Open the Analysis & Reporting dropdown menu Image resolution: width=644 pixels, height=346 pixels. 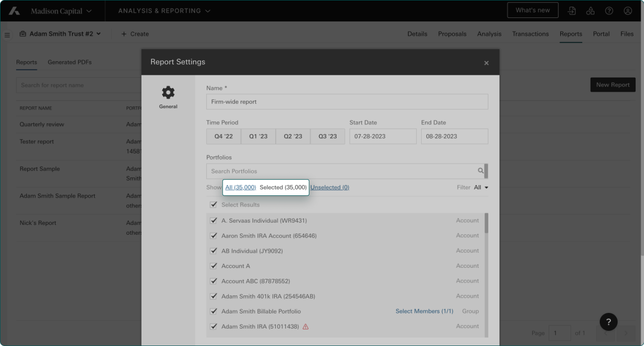(164, 11)
